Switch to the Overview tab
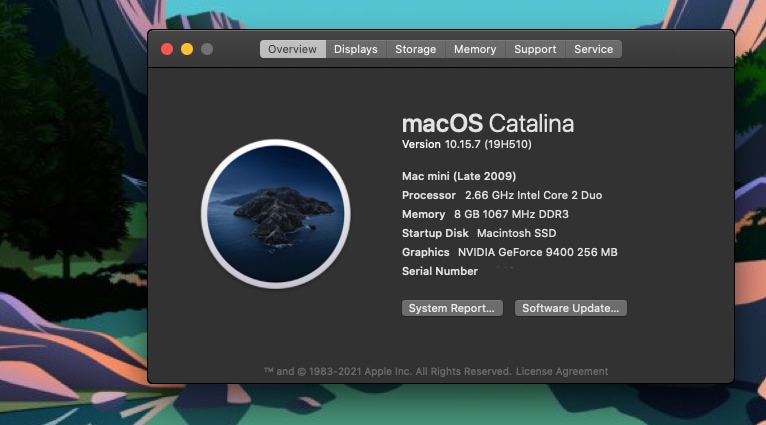The height and width of the screenshot is (425, 766). pos(293,49)
